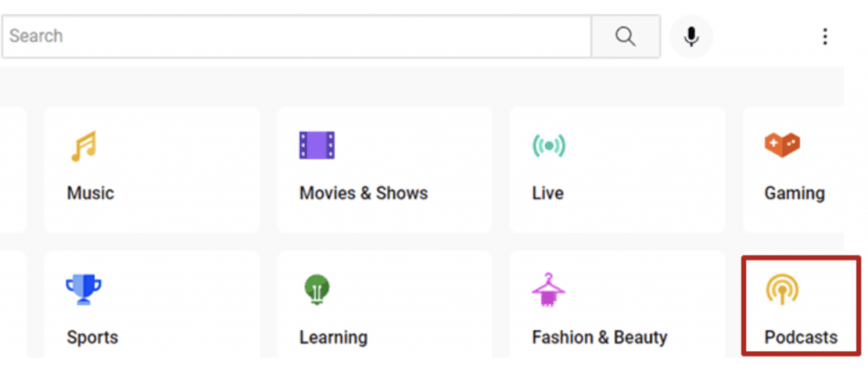Click the Learning lightbulb icon
The height and width of the screenshot is (380, 868).
(317, 290)
